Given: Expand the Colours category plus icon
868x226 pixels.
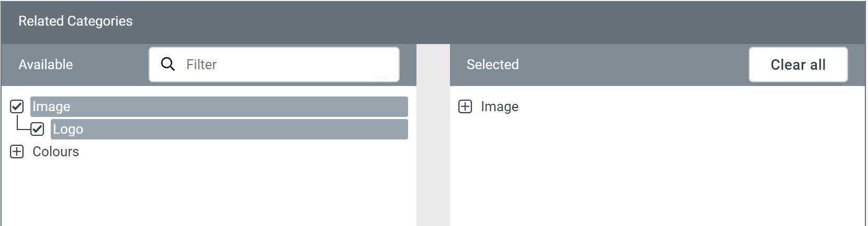Looking at the screenshot, I should pos(17,152).
